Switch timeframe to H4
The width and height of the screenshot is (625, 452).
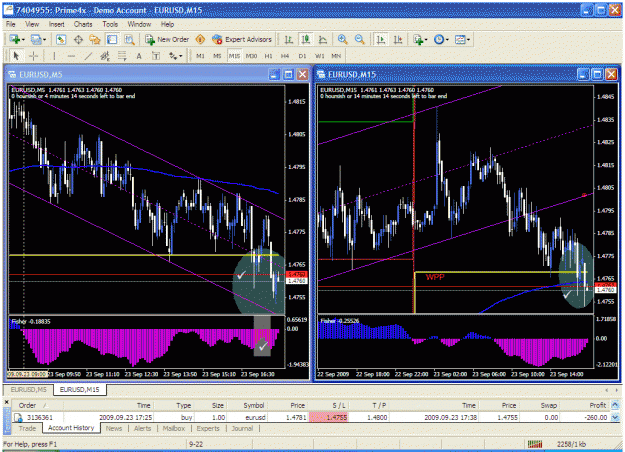click(x=285, y=56)
